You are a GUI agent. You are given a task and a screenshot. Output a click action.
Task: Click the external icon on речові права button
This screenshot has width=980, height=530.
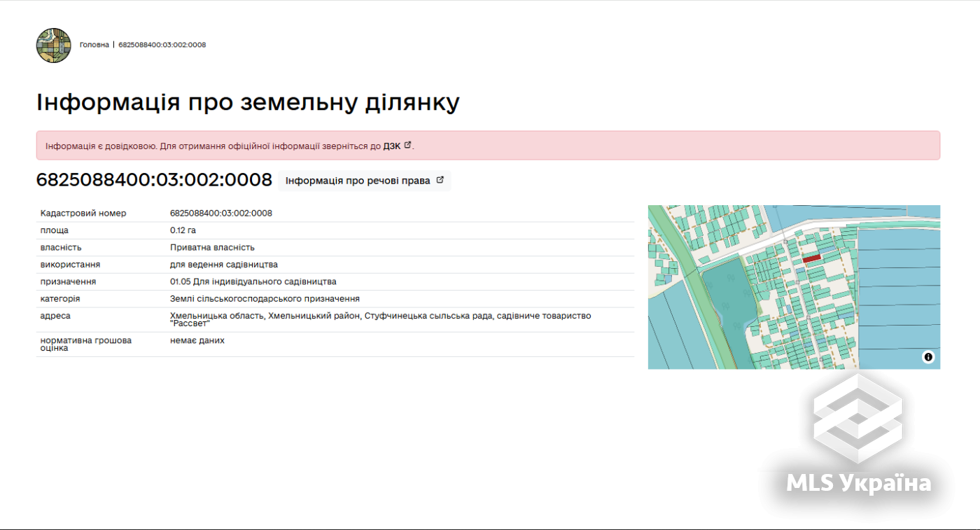point(440,180)
